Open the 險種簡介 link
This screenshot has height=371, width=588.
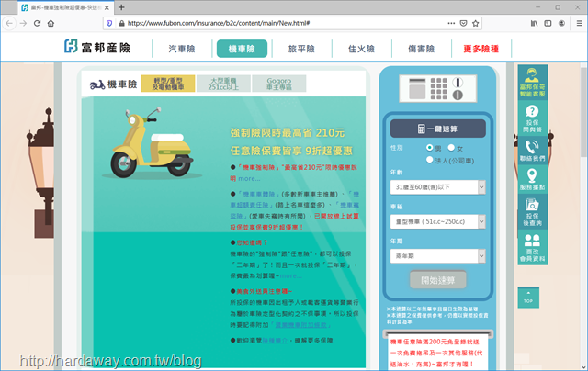click(x=275, y=341)
